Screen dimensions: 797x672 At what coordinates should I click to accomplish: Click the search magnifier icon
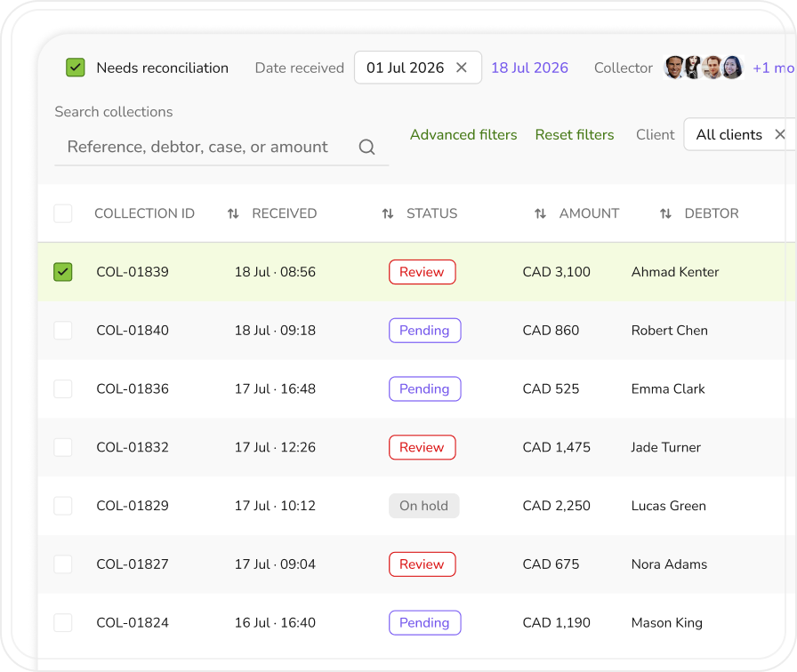coord(367,147)
